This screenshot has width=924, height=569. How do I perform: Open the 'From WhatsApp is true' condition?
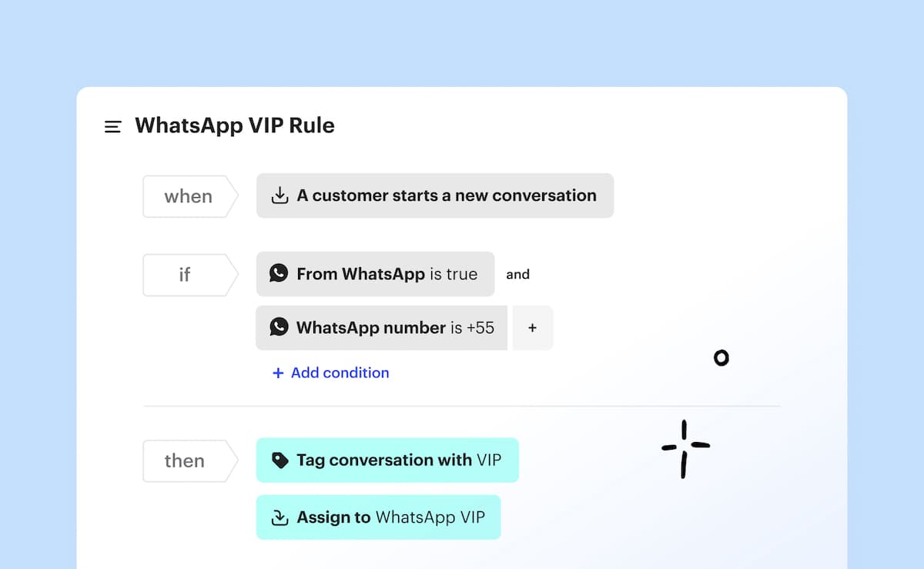point(387,274)
